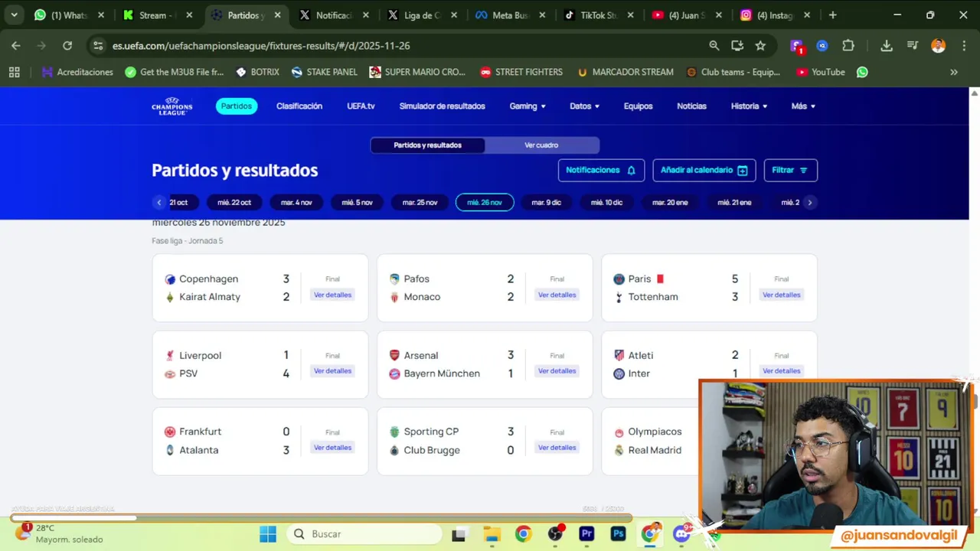This screenshot has height=551, width=980.
Task: Expand the Gaming dropdown menu
Action: [x=528, y=106]
